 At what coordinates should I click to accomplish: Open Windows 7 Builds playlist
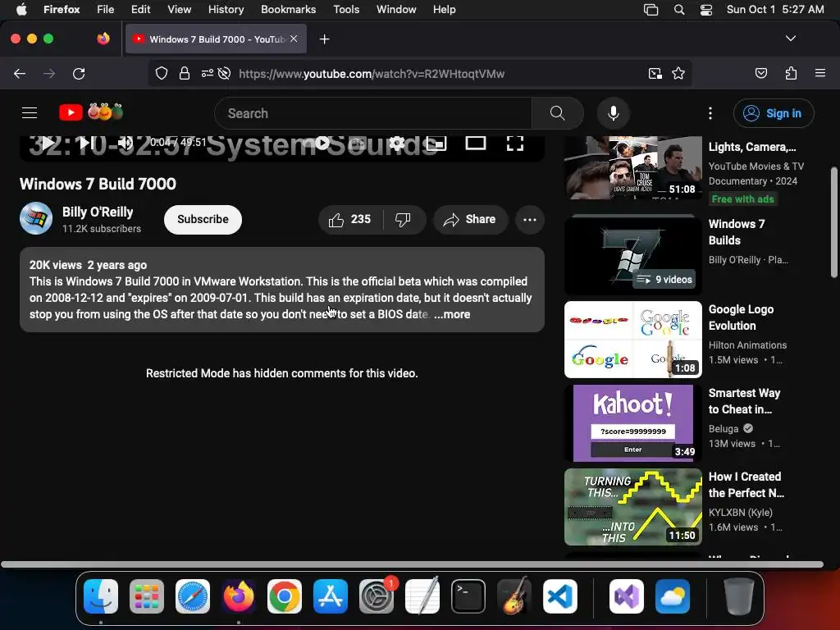tap(632, 256)
